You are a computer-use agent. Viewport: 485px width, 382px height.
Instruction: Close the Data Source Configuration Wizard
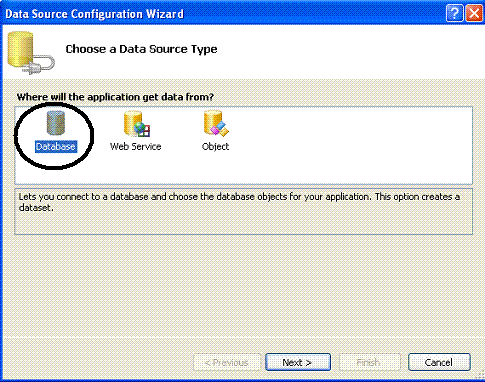tap(474, 14)
